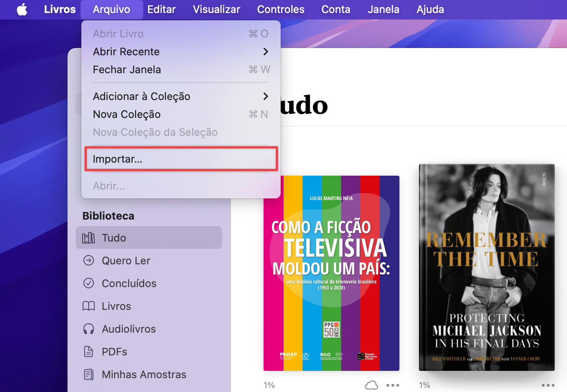Click the Tudo bookshelf icon
Image resolution: width=567 pixels, height=392 pixels.
pos(88,238)
